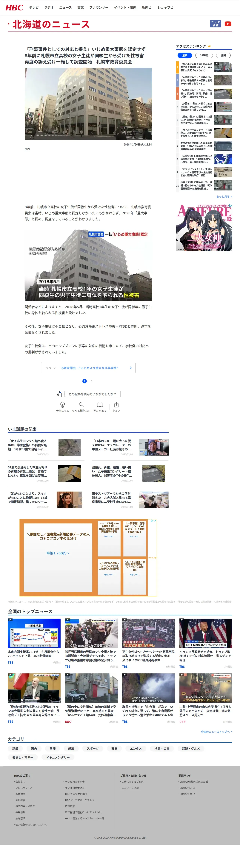Screen dimensions: 240x868
Task: Click the シェア share icon
Action: [x=116, y=405]
